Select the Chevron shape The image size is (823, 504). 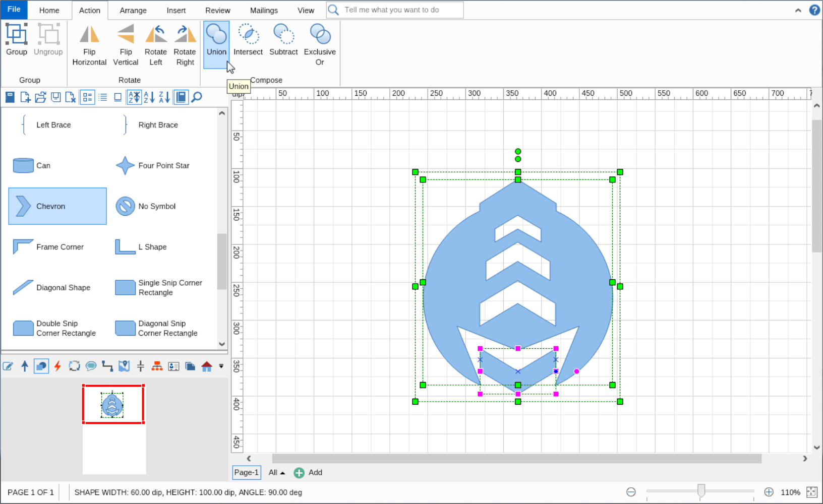tap(57, 206)
